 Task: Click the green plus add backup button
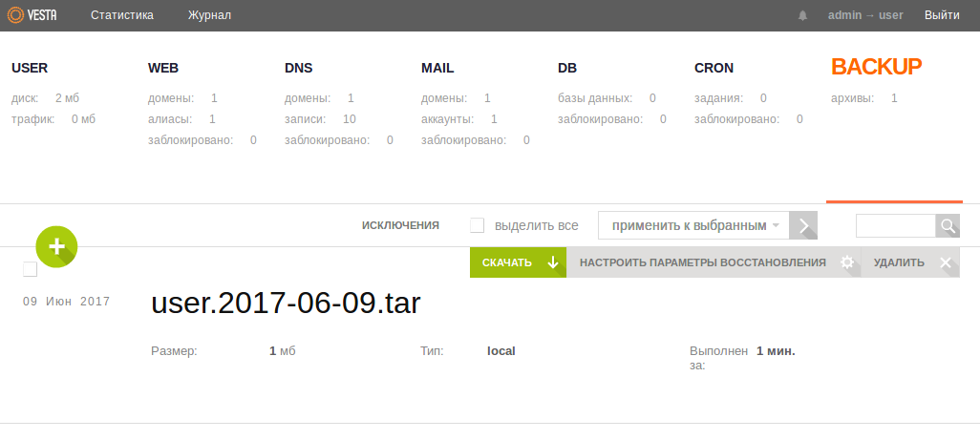coord(56,245)
